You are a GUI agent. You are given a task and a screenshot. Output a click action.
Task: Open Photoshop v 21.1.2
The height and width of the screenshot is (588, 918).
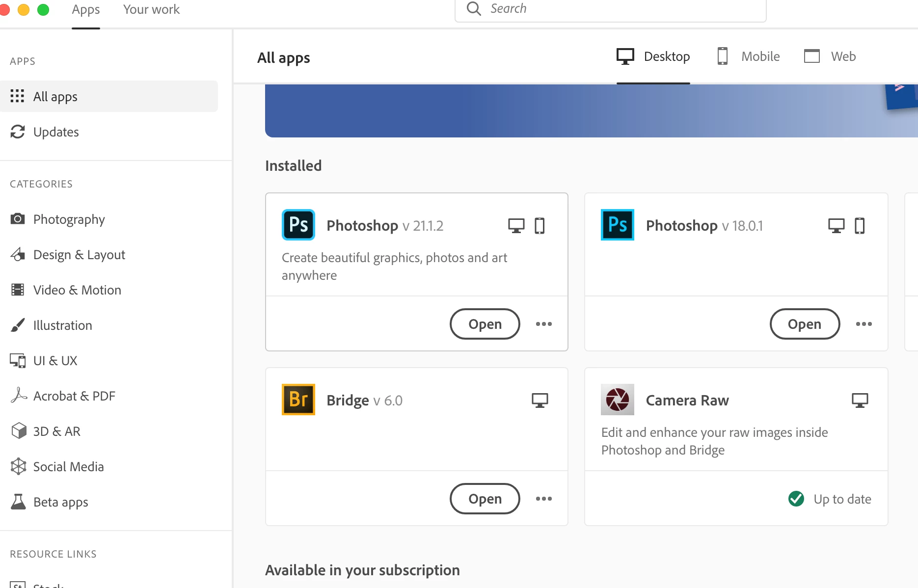tap(485, 324)
